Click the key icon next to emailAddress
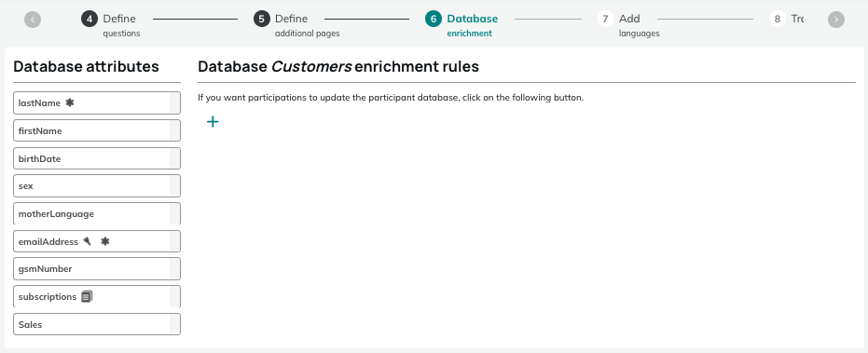868x353 pixels. click(x=88, y=241)
